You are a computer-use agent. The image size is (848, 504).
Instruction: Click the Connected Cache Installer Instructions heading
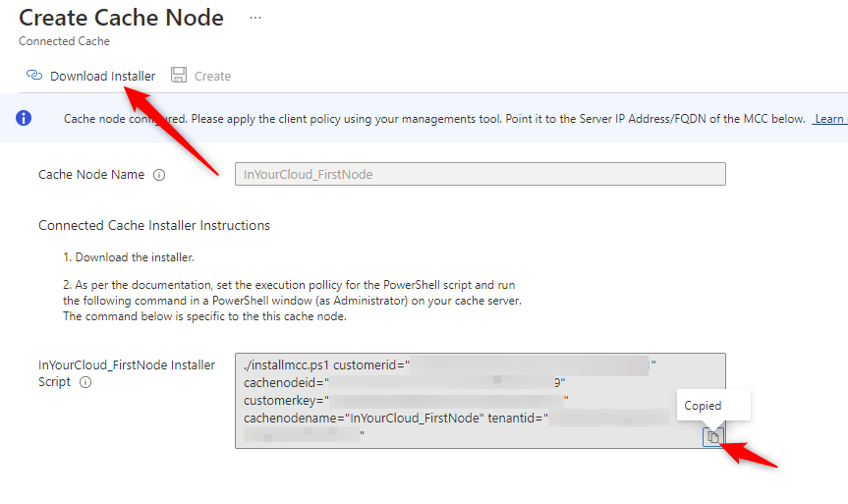point(154,225)
